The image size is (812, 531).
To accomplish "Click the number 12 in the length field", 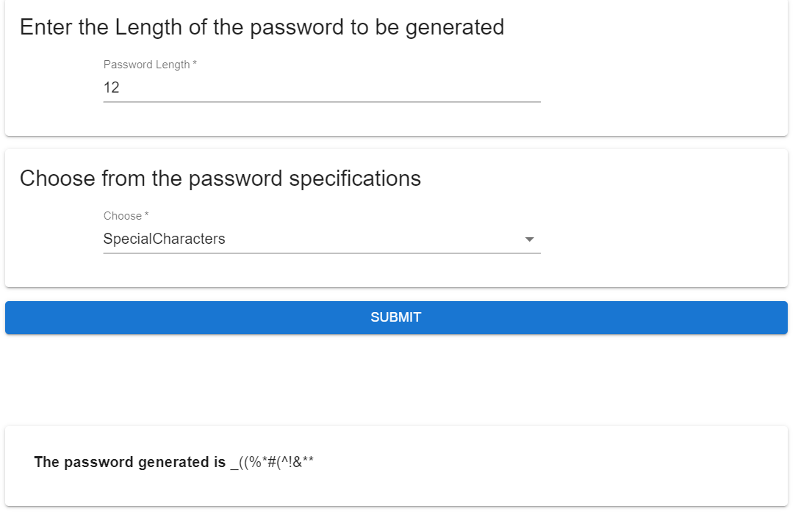I will [x=112, y=87].
